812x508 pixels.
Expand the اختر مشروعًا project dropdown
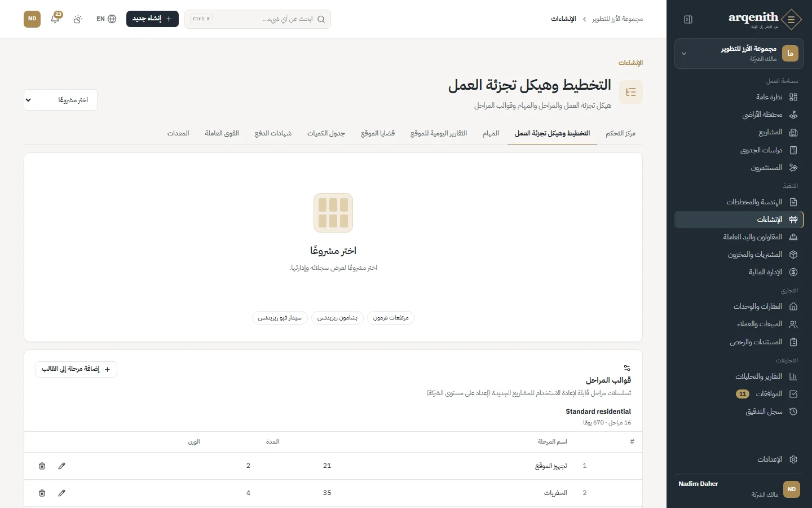[x=60, y=100]
